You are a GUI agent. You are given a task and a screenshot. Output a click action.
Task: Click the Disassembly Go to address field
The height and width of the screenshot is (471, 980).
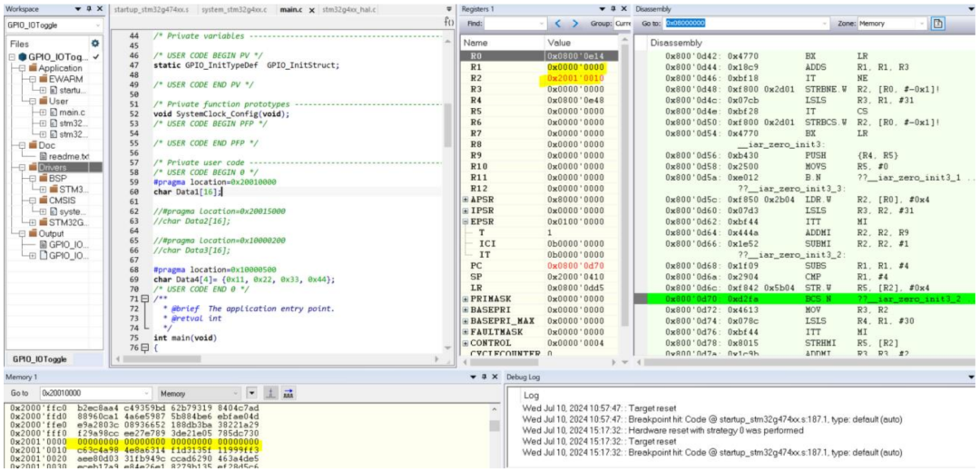click(x=746, y=23)
